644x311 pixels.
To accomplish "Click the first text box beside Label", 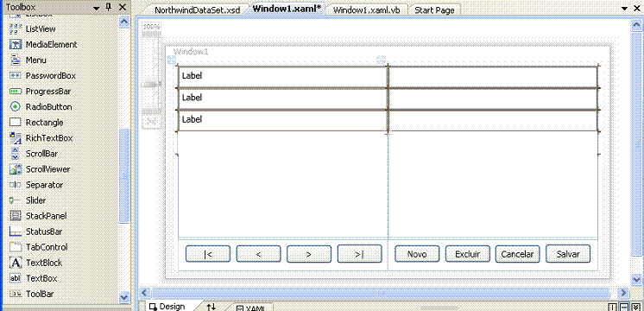I will tap(493, 76).
